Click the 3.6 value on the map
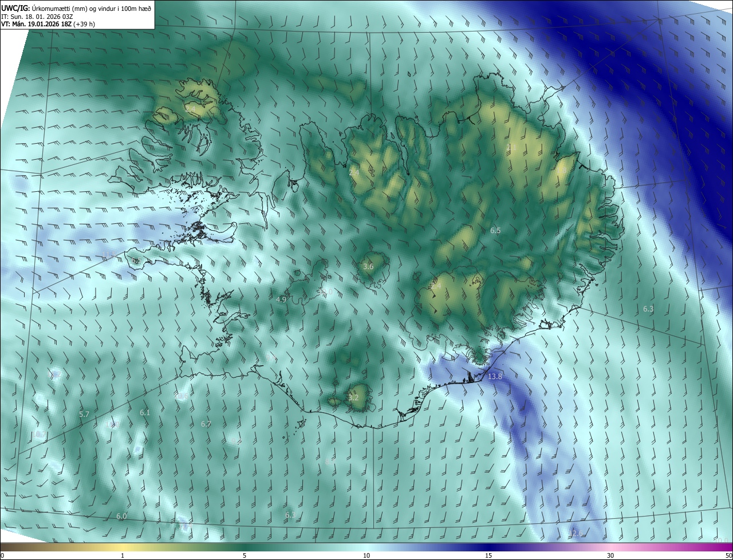 [368, 266]
